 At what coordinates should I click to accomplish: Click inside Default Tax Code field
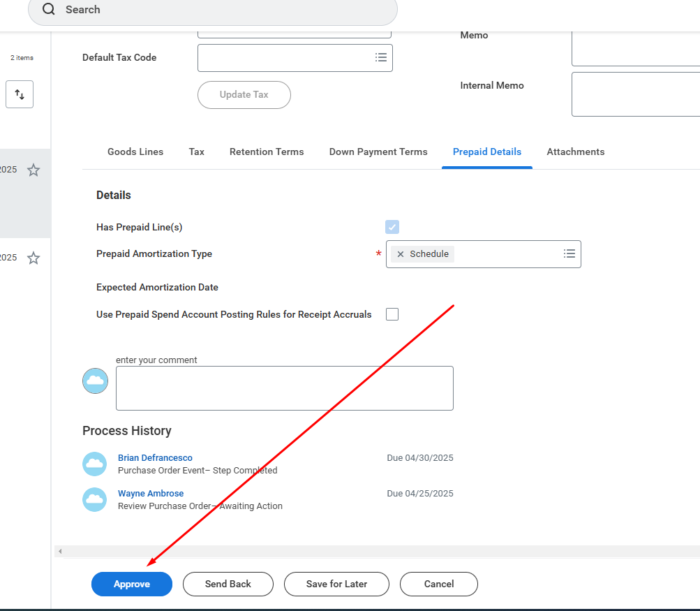[283, 58]
